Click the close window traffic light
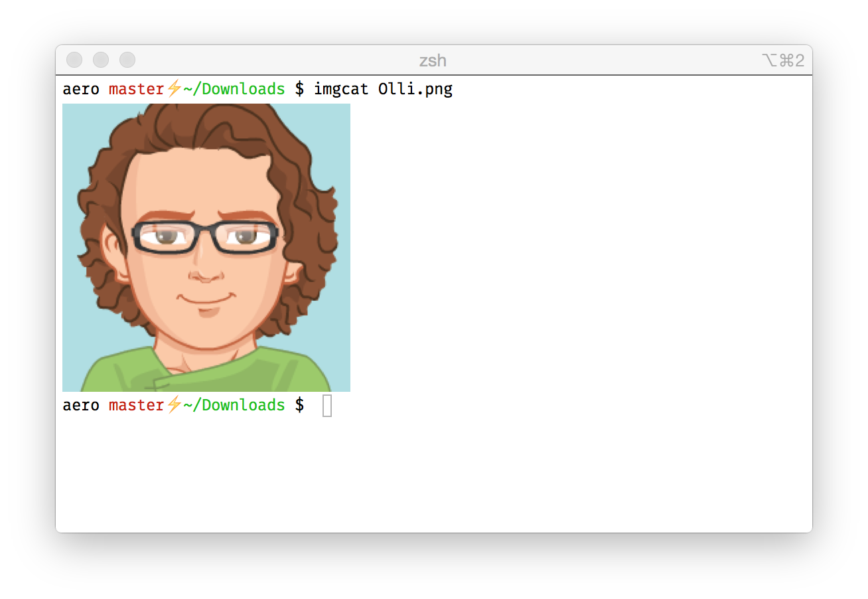868x599 pixels. (x=74, y=60)
